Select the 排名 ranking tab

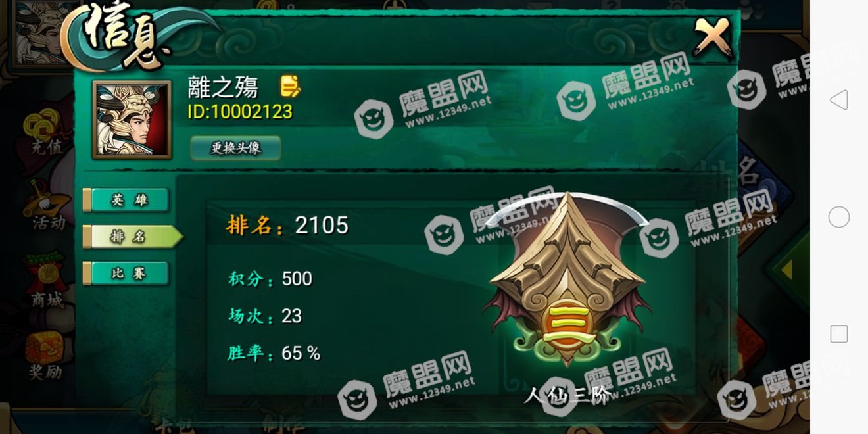tap(132, 237)
